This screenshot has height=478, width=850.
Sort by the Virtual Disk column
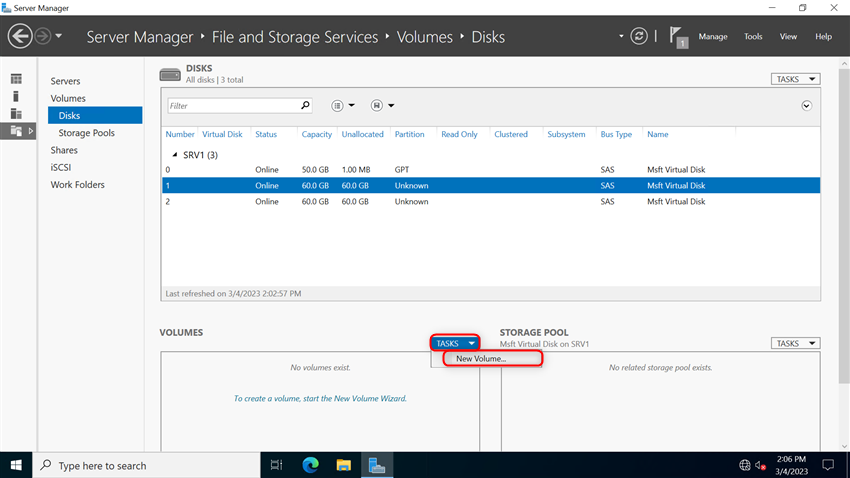[222, 134]
